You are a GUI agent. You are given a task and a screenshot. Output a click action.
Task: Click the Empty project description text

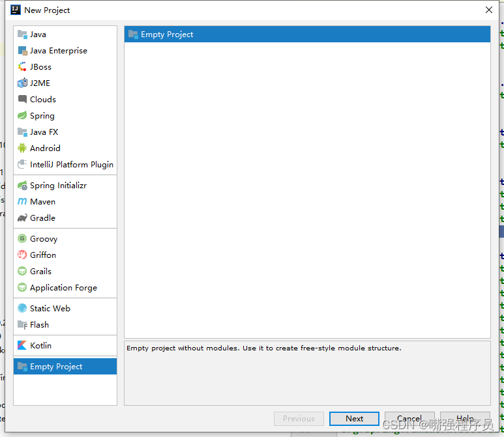264,348
